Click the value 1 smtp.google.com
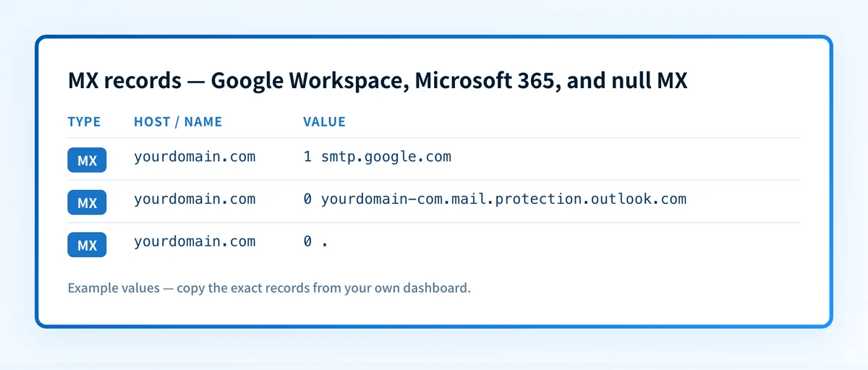This screenshot has height=370, width=868. 377,157
